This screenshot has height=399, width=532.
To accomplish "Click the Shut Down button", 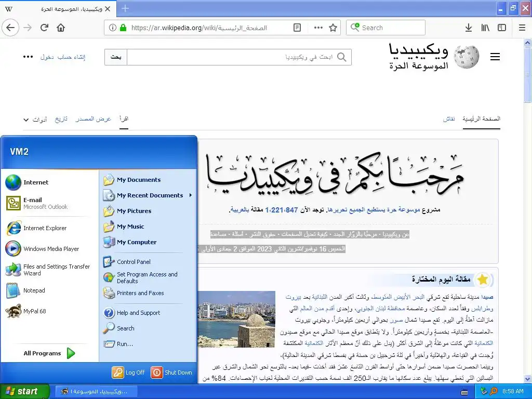I will [x=171, y=373].
